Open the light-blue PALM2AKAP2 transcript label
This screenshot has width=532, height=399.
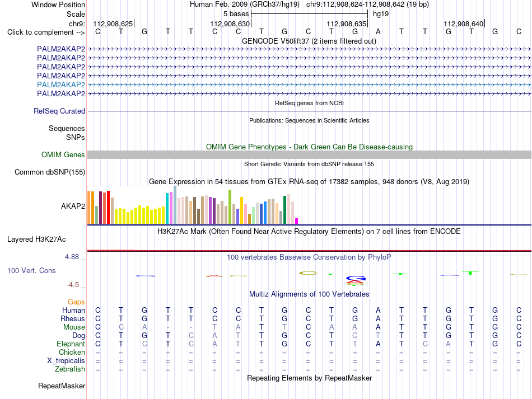point(61,85)
